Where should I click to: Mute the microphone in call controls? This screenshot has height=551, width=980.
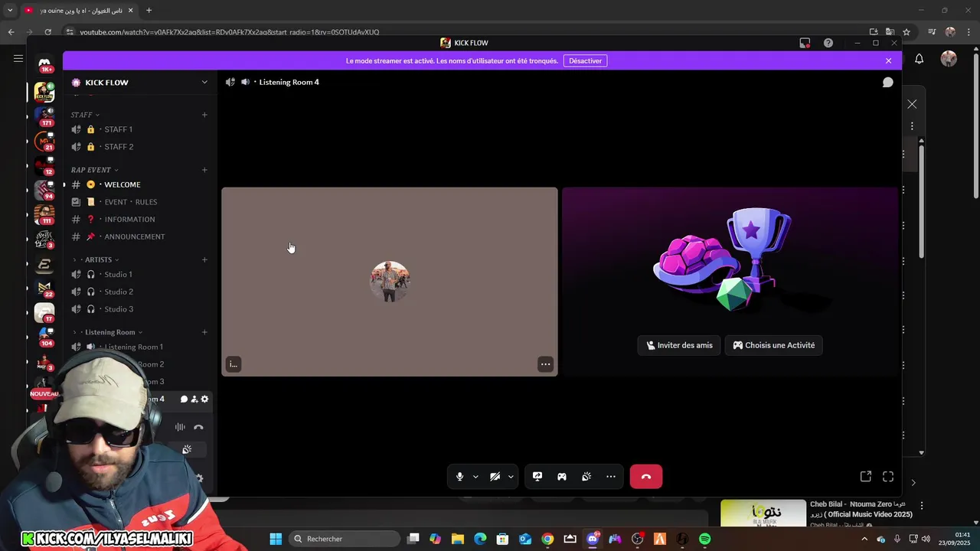(459, 476)
